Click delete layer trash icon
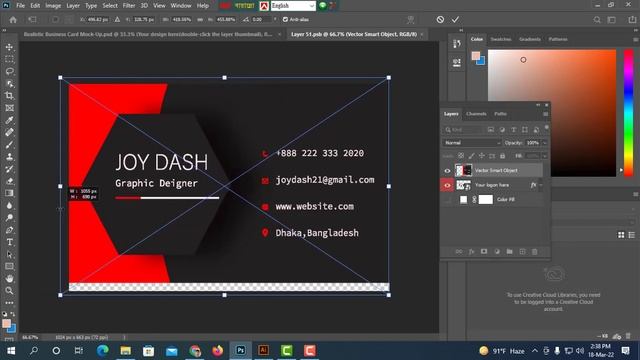Image resolution: width=640 pixels, height=360 pixels. 534,252
